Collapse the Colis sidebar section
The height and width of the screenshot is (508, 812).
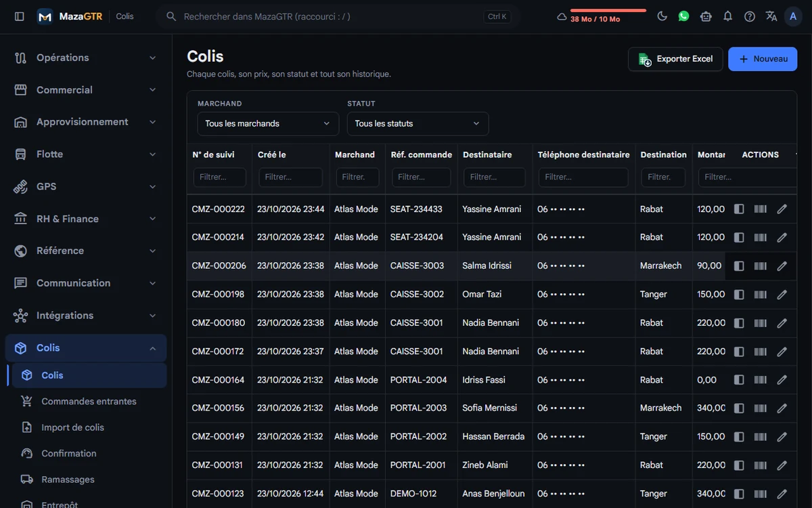[x=86, y=347]
